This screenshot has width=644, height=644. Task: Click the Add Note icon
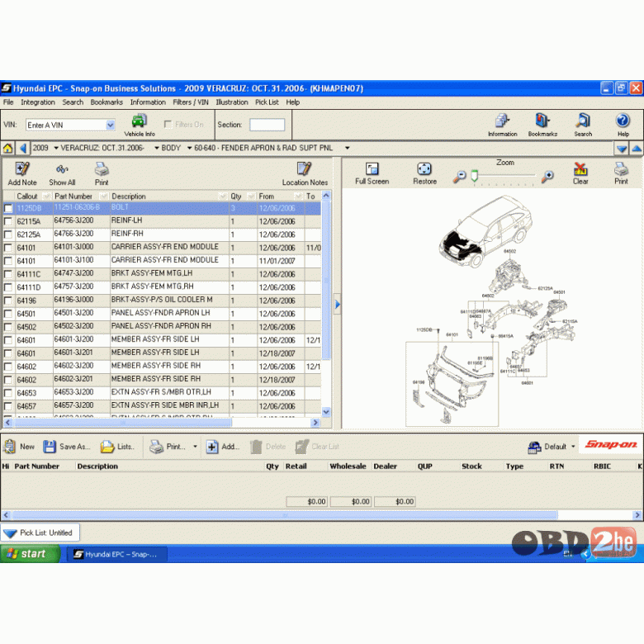click(x=22, y=168)
